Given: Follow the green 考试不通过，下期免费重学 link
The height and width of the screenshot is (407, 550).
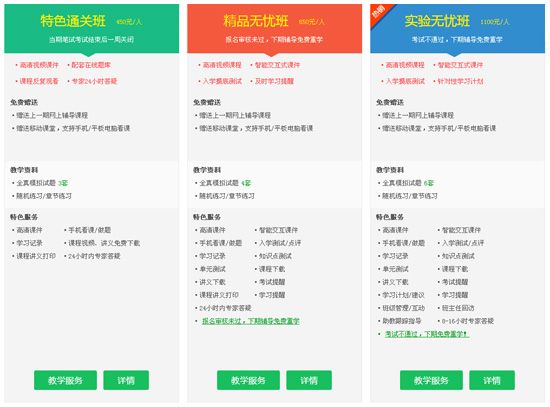Looking at the screenshot, I should click(x=427, y=334).
